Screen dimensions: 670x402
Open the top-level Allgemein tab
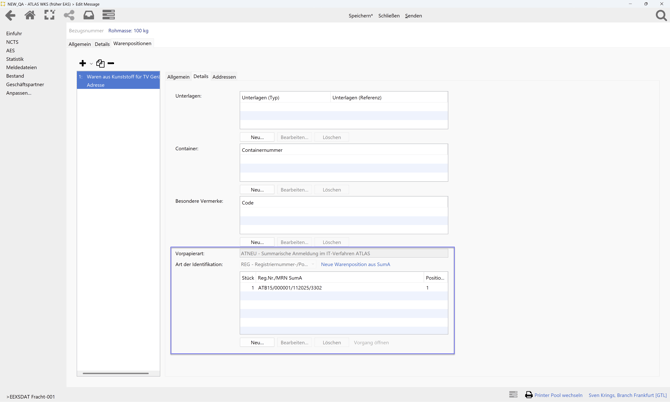(x=79, y=44)
